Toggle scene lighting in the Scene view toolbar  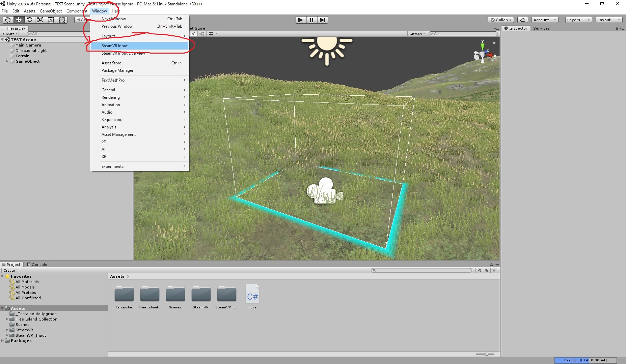[193, 34]
